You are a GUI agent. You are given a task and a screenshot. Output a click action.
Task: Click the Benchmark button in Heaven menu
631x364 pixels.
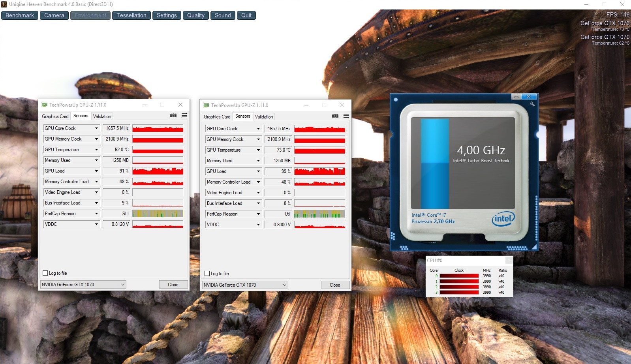pos(20,15)
